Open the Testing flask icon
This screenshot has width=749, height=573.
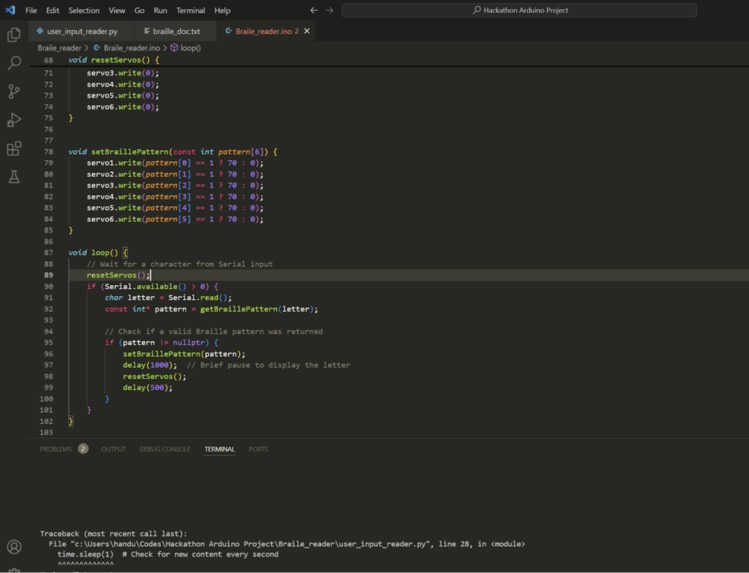(x=14, y=177)
